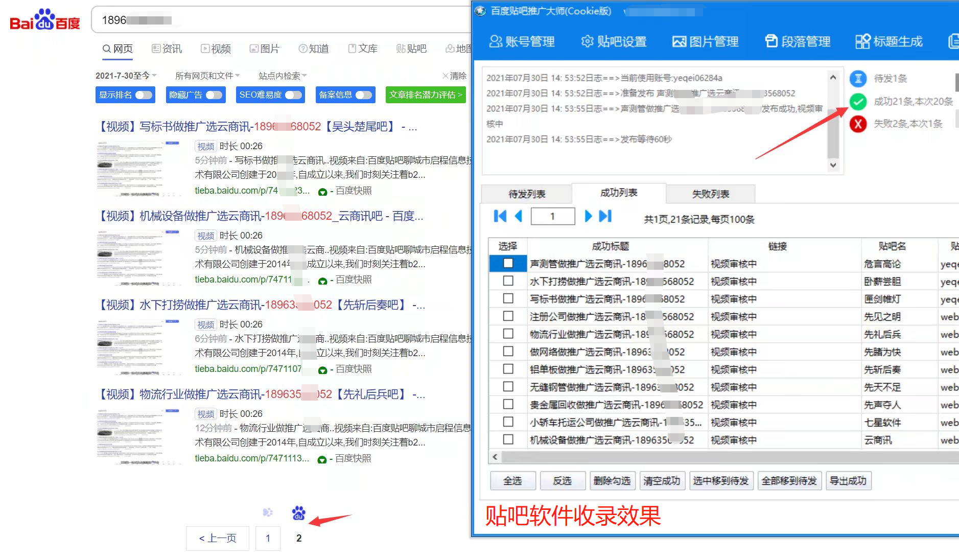Open 知道 search tab

(x=314, y=49)
